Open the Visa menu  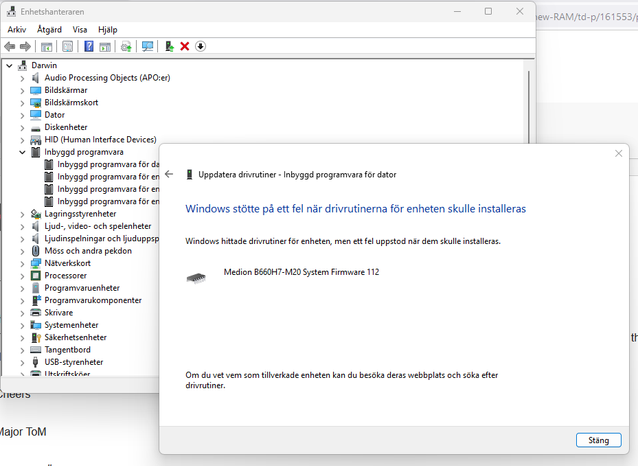[80, 30]
